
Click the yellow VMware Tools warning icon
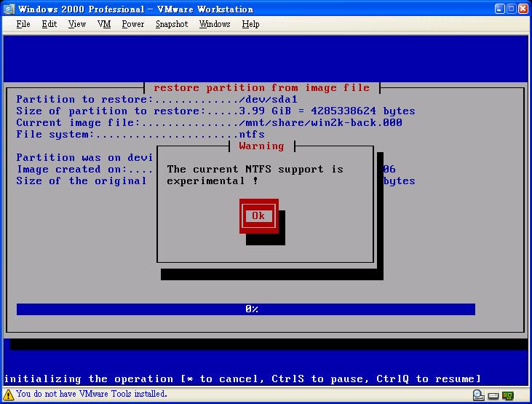8,395
